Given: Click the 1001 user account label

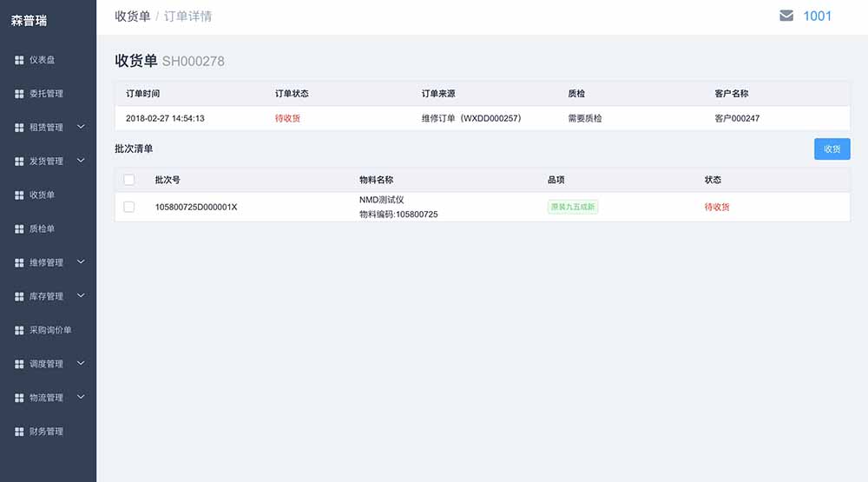Looking at the screenshot, I should point(817,16).
